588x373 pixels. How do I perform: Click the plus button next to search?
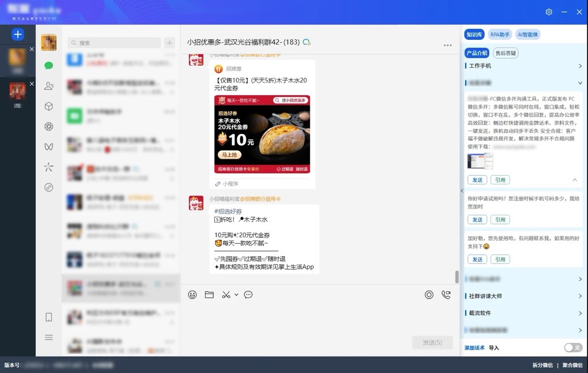pos(169,43)
